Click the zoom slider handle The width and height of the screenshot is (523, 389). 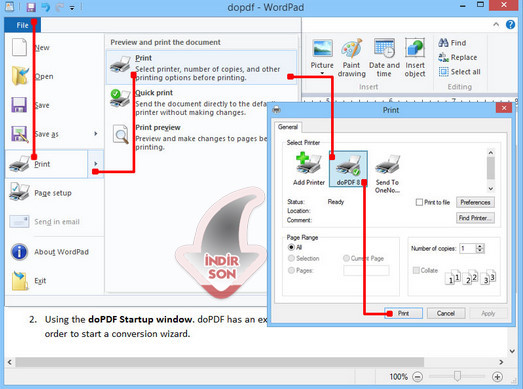click(457, 376)
